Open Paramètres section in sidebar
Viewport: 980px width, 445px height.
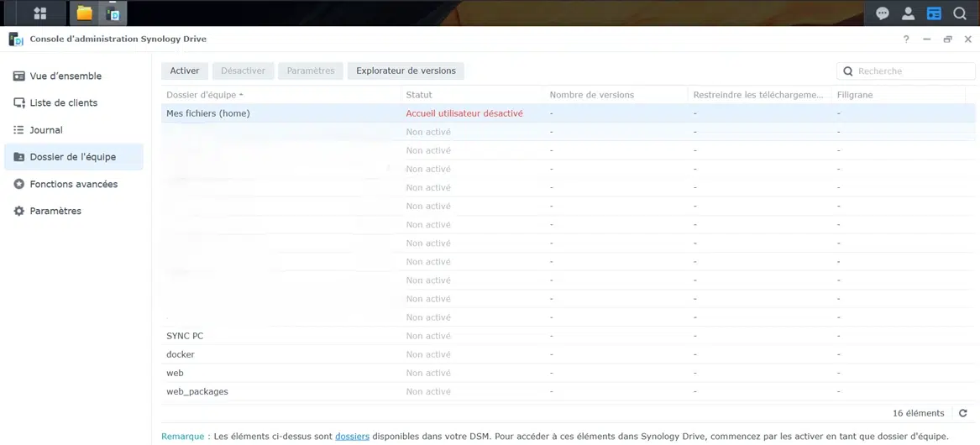click(74, 211)
